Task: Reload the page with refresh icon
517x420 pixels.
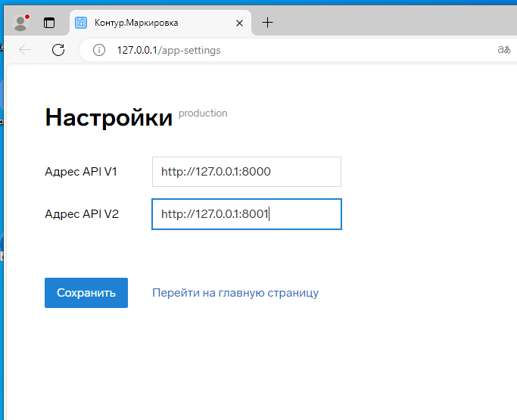Action: point(58,50)
